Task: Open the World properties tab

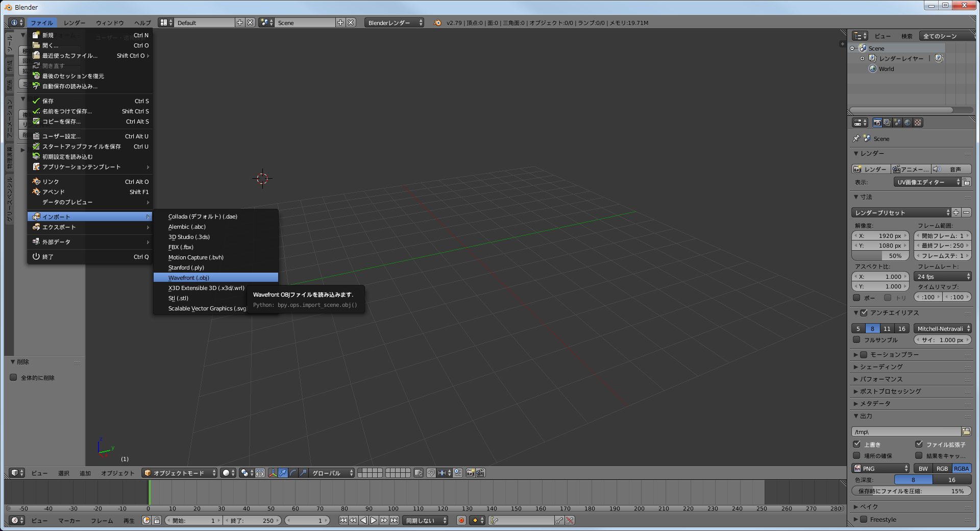Action: 908,123
